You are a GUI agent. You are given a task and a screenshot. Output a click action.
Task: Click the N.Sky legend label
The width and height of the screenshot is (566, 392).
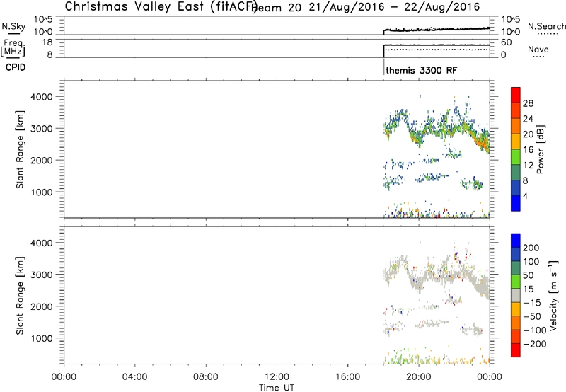[13, 26]
